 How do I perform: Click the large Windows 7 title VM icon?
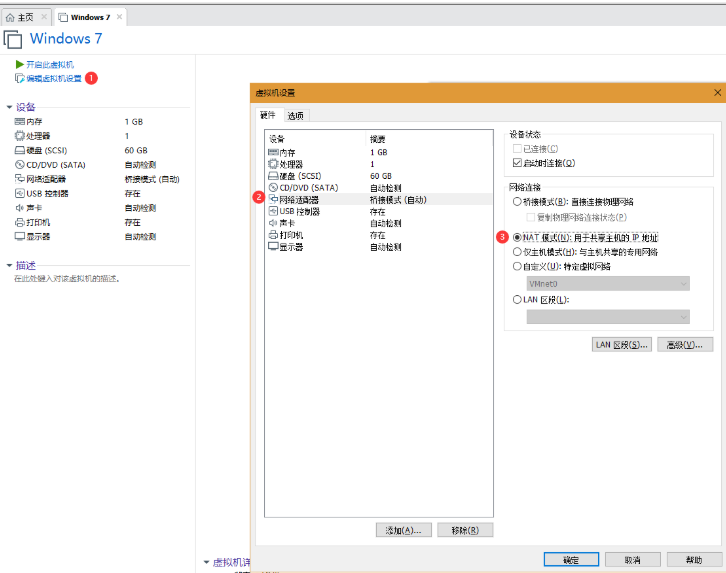click(x=13, y=39)
